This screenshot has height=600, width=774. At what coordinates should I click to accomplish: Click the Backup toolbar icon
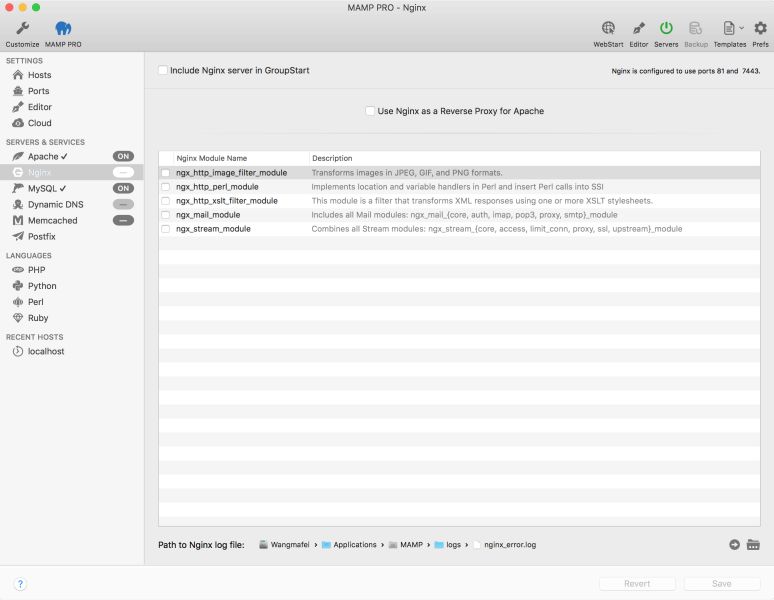(696, 28)
